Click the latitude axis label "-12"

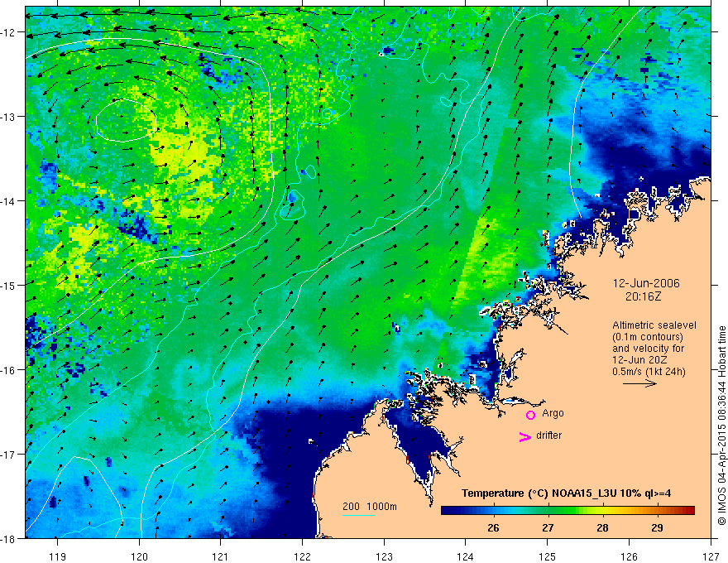coord(8,32)
